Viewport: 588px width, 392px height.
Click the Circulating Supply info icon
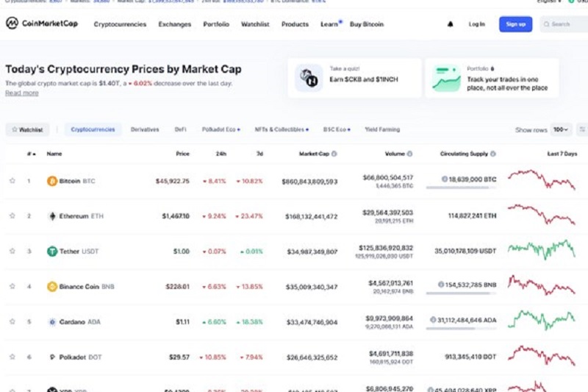pos(493,154)
